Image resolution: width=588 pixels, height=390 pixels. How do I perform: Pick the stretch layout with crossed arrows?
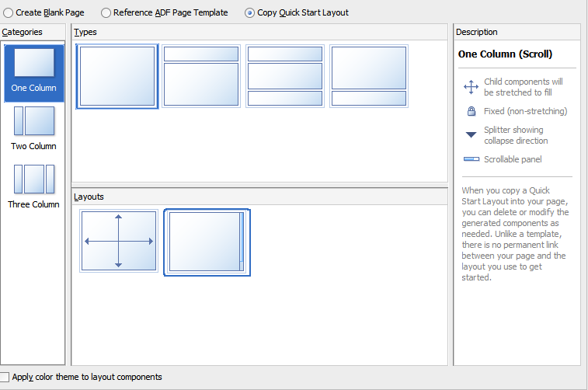click(119, 241)
